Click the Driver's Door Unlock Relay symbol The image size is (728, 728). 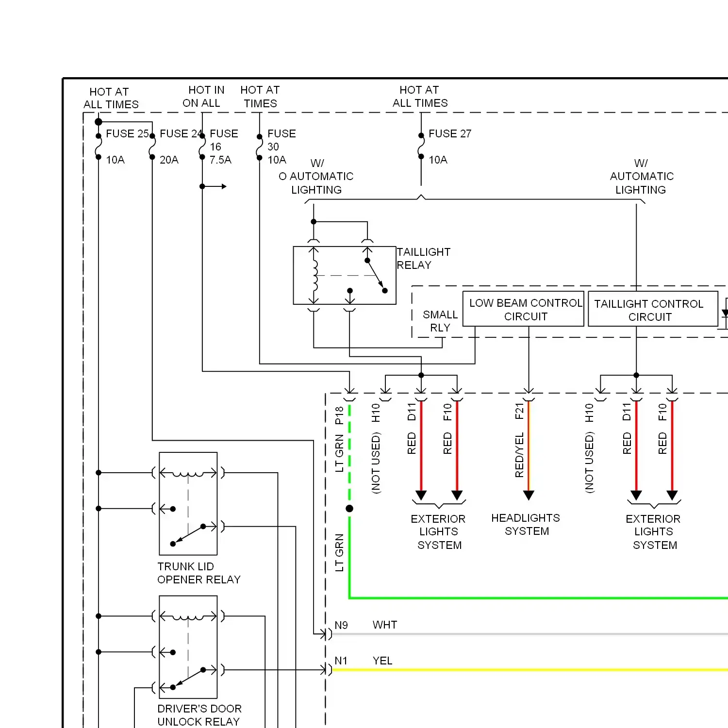pos(188,647)
